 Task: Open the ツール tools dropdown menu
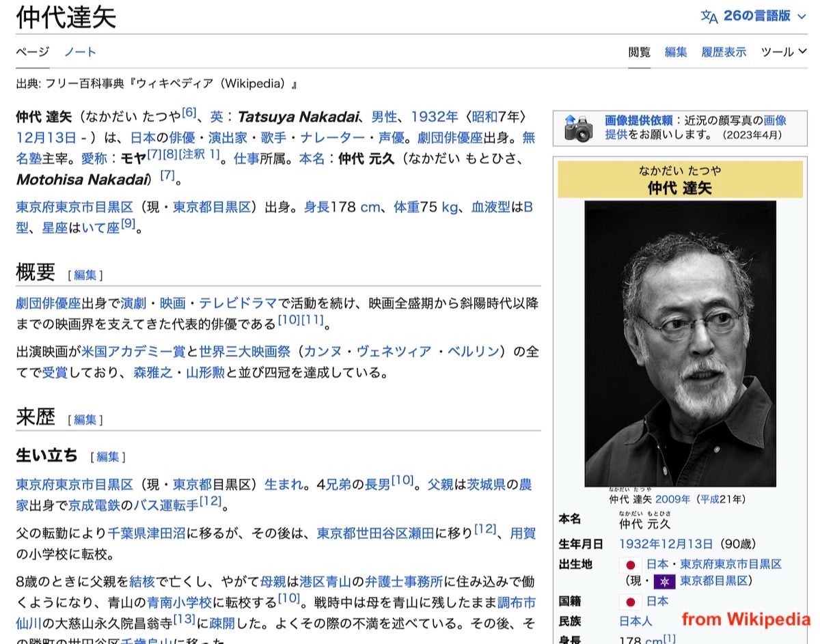click(x=784, y=52)
